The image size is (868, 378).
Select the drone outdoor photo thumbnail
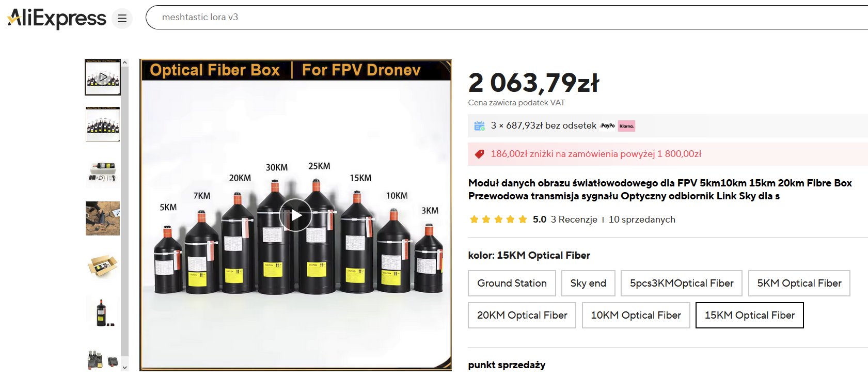pos(103,218)
